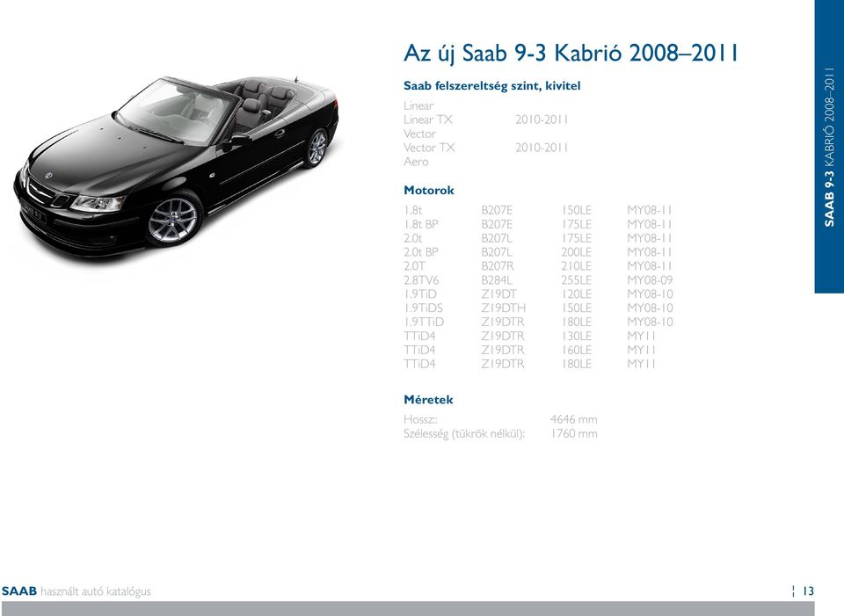This screenshot has width=844, height=616.
Task: Select engine code "Z19DTH"
Action: [503, 308]
